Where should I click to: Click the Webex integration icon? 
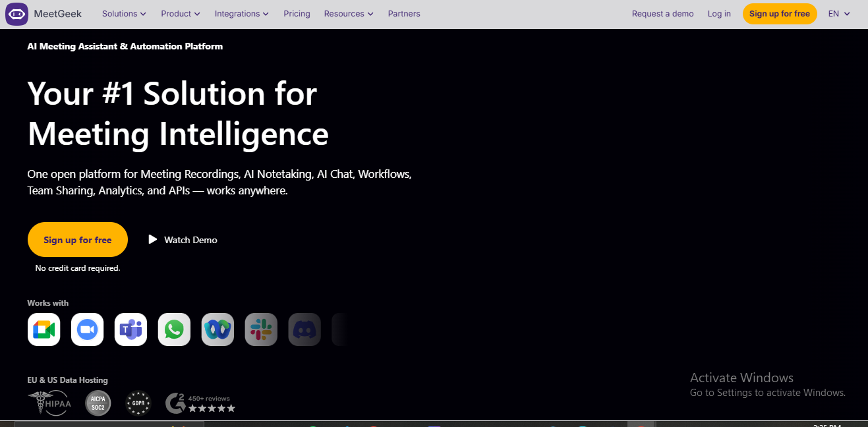coord(217,329)
